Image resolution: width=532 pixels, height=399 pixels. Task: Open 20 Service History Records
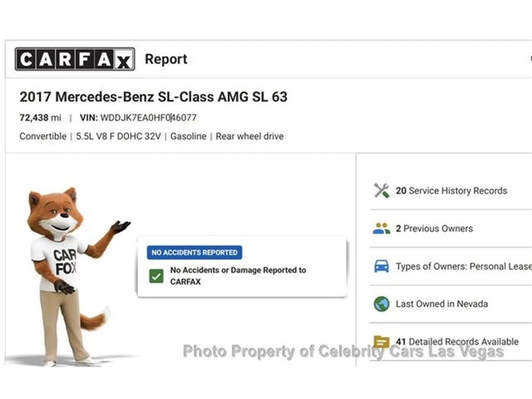point(451,191)
